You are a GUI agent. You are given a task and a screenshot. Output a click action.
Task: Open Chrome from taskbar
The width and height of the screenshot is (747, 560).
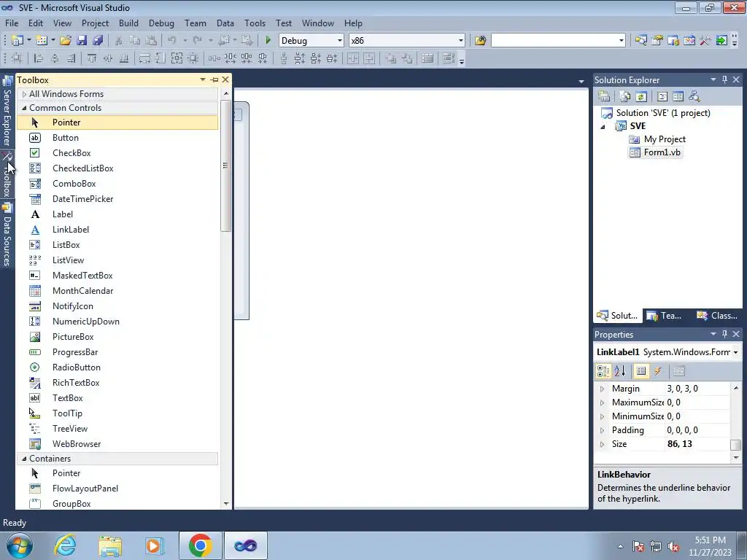pyautogui.click(x=200, y=545)
